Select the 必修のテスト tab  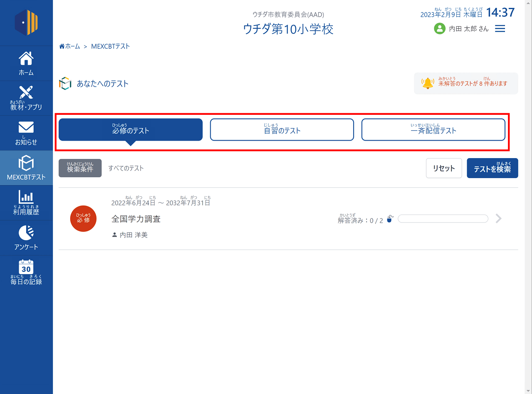pyautogui.click(x=131, y=130)
